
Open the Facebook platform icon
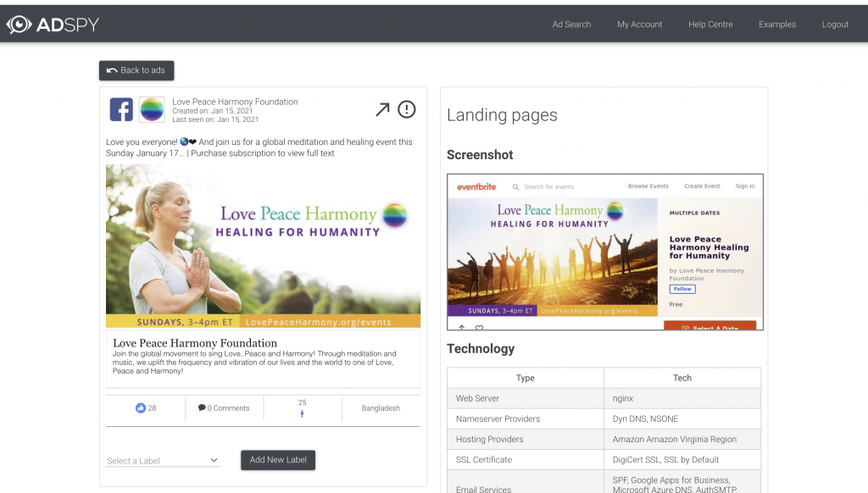pos(121,109)
